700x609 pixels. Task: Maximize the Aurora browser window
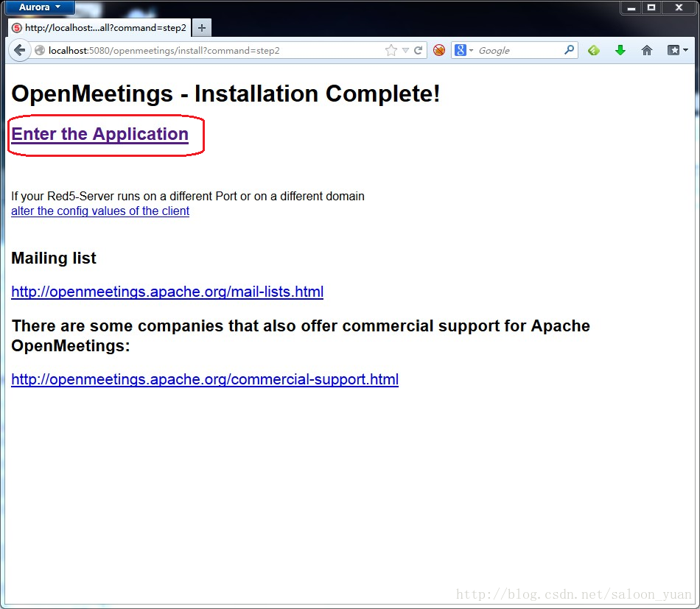click(x=651, y=7)
